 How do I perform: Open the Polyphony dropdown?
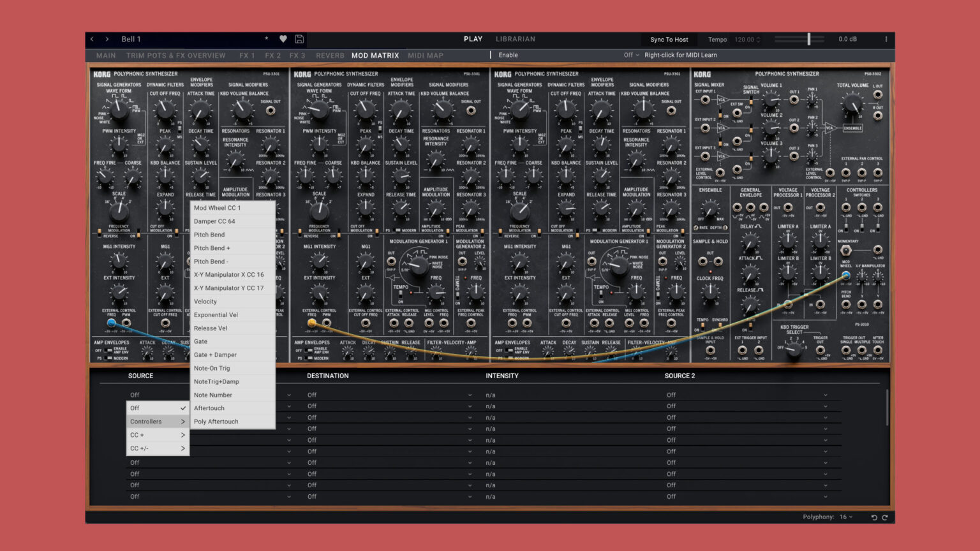pos(845,517)
